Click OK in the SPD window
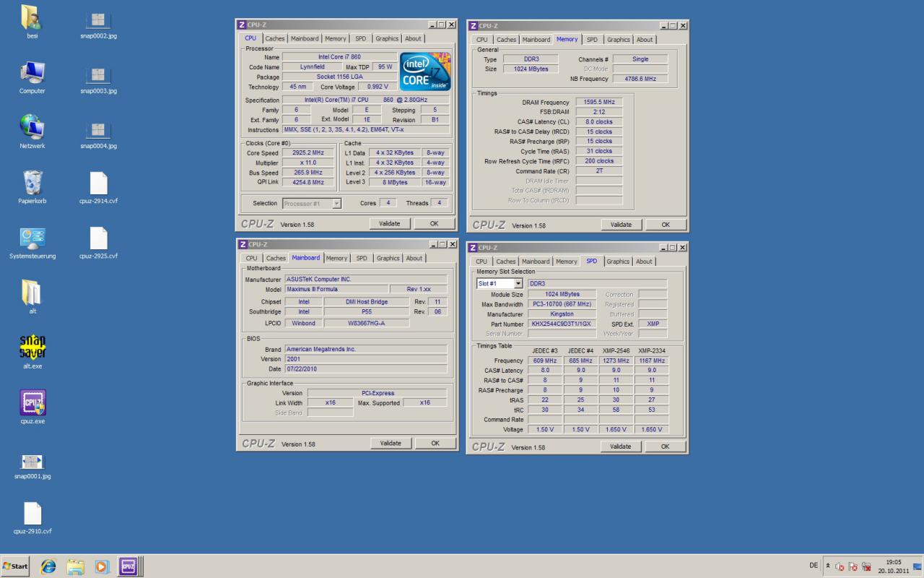This screenshot has height=578, width=924. coord(665,447)
